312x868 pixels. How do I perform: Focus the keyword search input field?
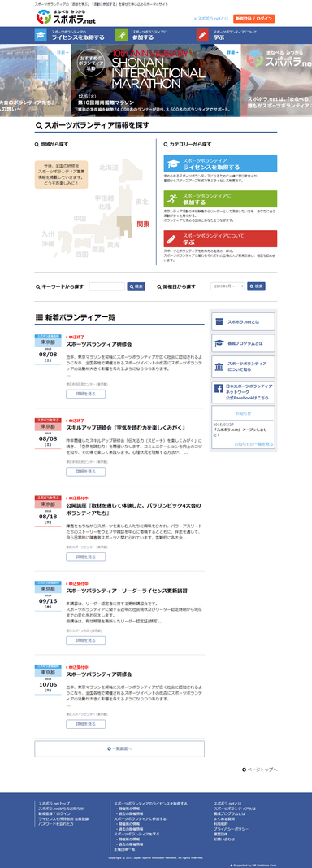[x=107, y=286]
